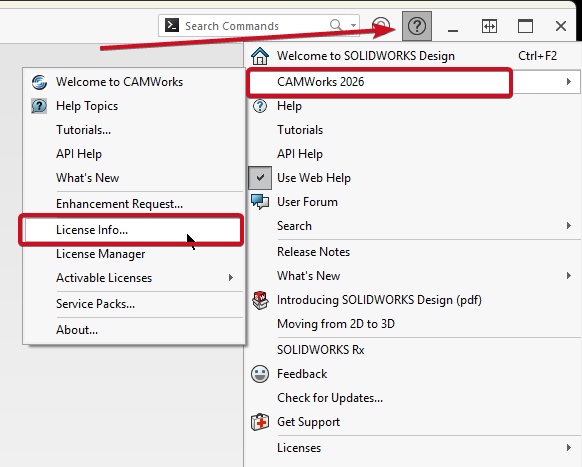Click the Help circle question icon
This screenshot has width=582, height=467.
click(260, 106)
